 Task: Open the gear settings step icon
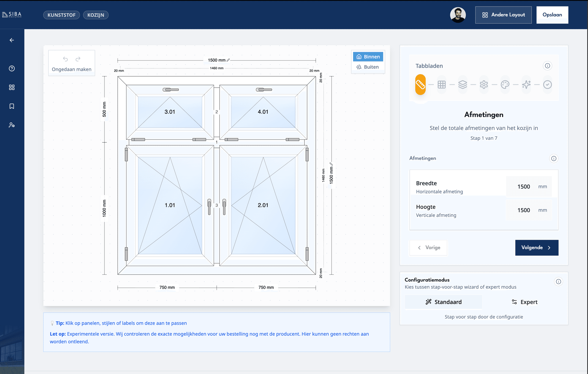(x=484, y=85)
